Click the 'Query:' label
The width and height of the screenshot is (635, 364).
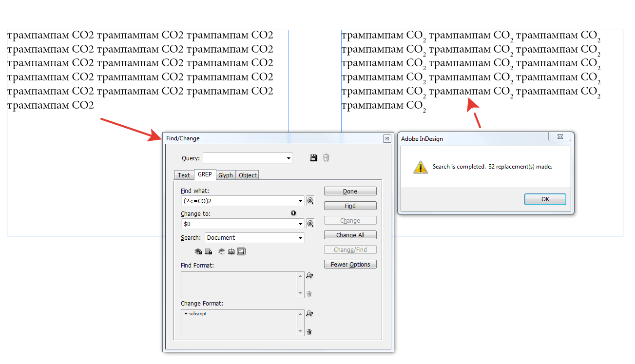[x=191, y=158]
